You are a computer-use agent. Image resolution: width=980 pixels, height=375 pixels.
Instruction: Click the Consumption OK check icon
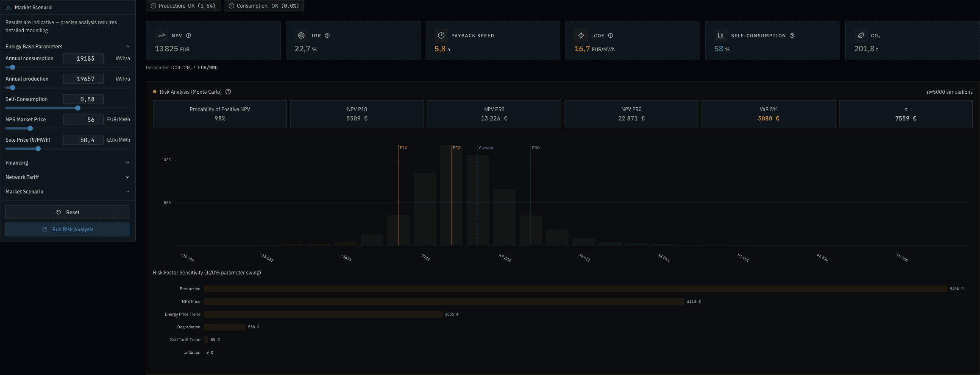(231, 6)
